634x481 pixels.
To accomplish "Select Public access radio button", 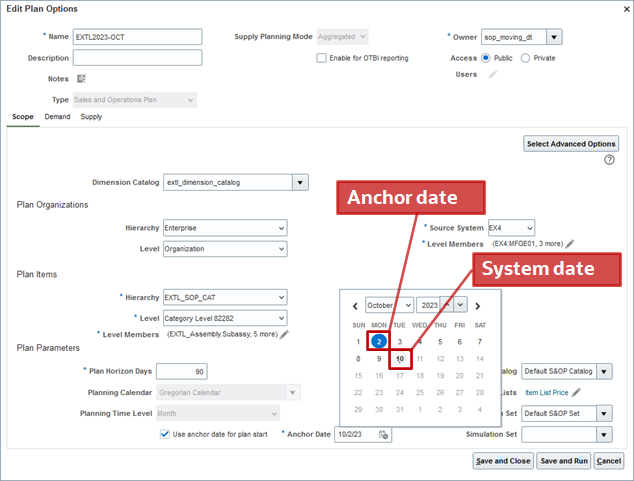I will click(486, 58).
